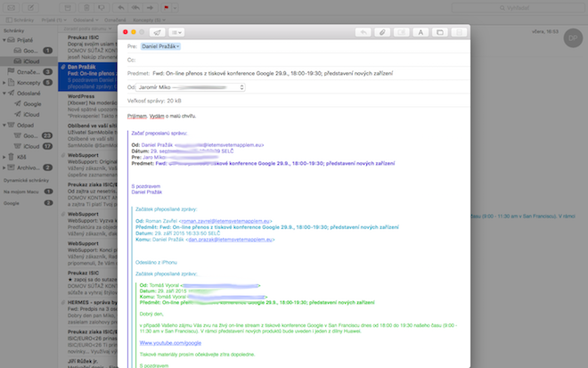Click the Forward arrow in main Mail toolbar
588x368 pixels.
[150, 7]
